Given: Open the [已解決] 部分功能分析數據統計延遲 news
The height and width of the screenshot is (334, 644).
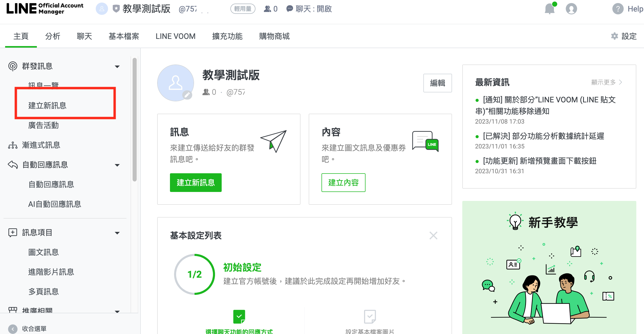Looking at the screenshot, I should click(x=544, y=136).
